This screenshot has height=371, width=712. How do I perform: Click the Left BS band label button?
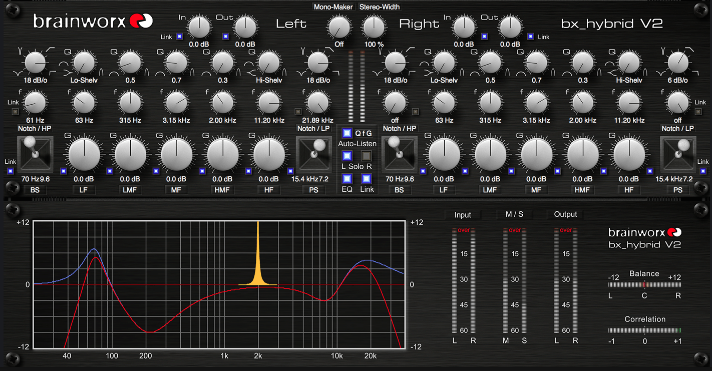[x=35, y=190]
